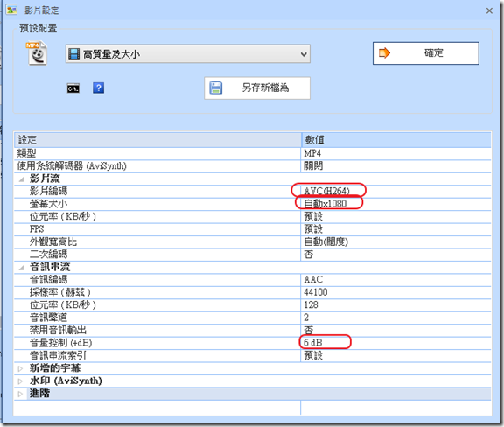The width and height of the screenshot is (504, 427).
Task: Expand the 水印 (AviSynth) section
Action: tap(20, 381)
